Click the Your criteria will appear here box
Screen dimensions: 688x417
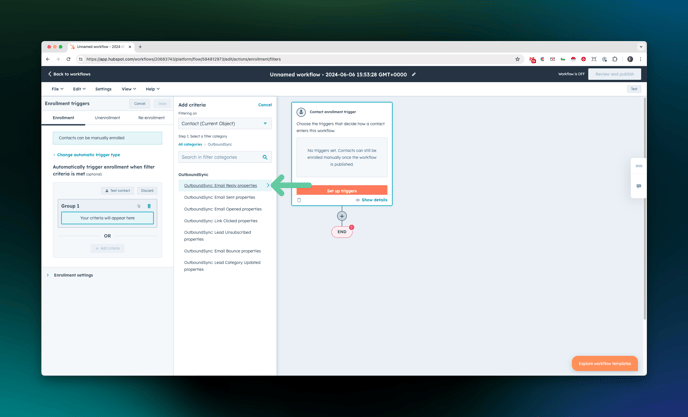click(x=108, y=218)
